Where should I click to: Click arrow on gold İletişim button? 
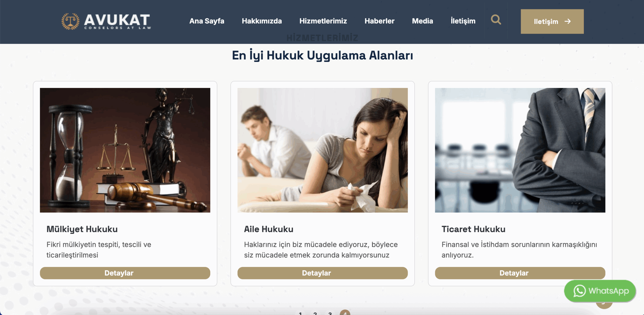pyautogui.click(x=568, y=21)
